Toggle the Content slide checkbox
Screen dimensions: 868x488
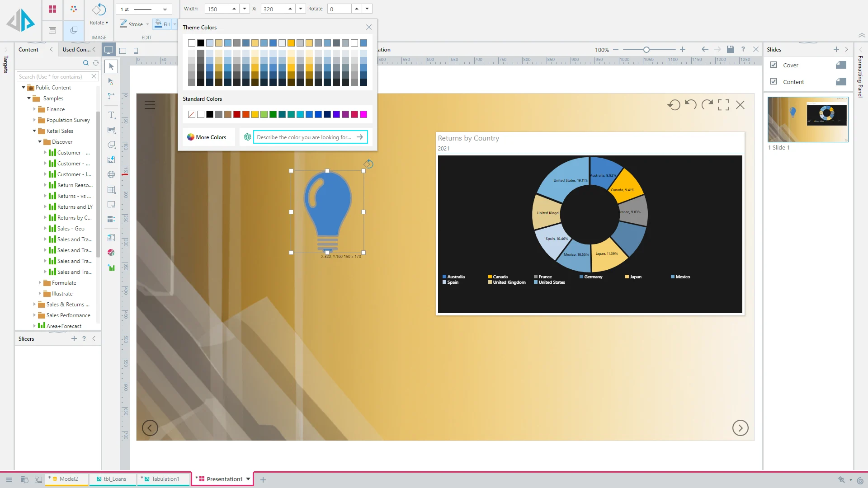coord(774,82)
